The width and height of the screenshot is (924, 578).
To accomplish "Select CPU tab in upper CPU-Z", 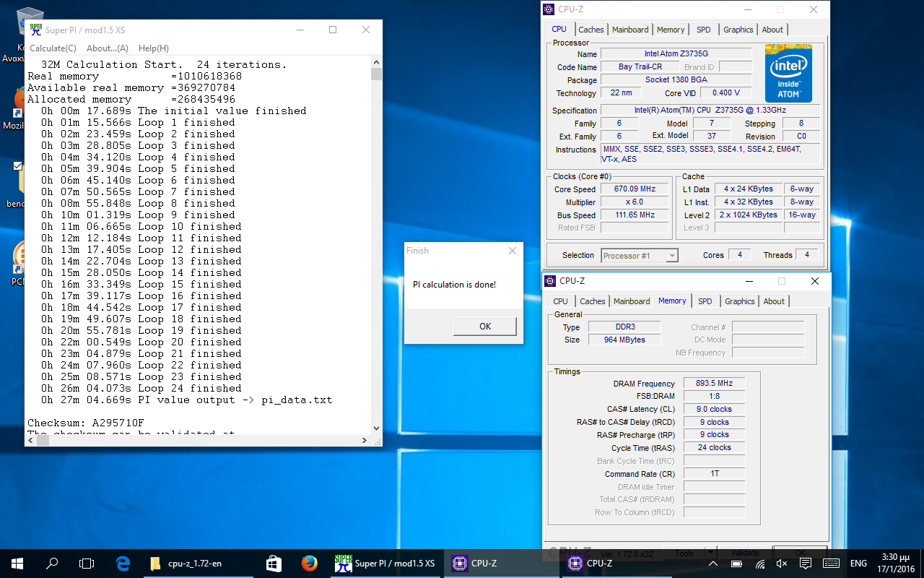I will tap(559, 29).
